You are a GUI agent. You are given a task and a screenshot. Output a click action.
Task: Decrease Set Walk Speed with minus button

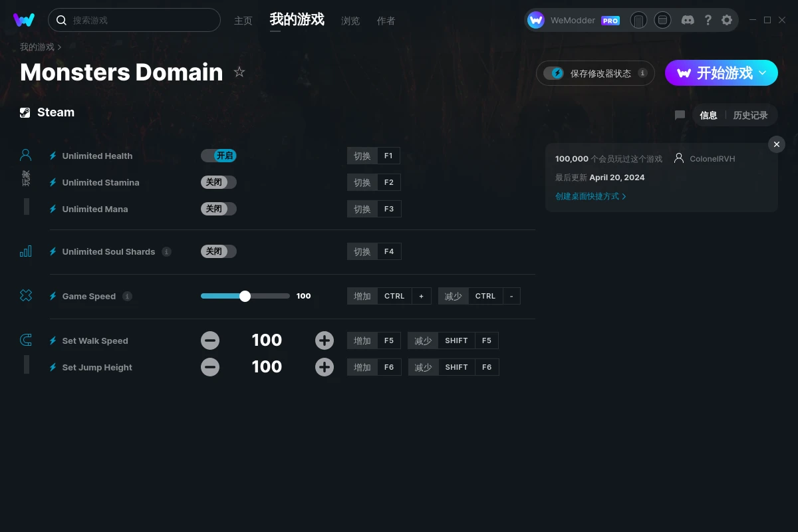click(x=210, y=340)
